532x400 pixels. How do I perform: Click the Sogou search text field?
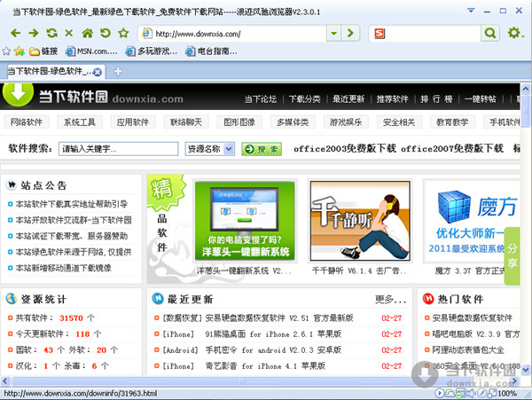coord(433,34)
